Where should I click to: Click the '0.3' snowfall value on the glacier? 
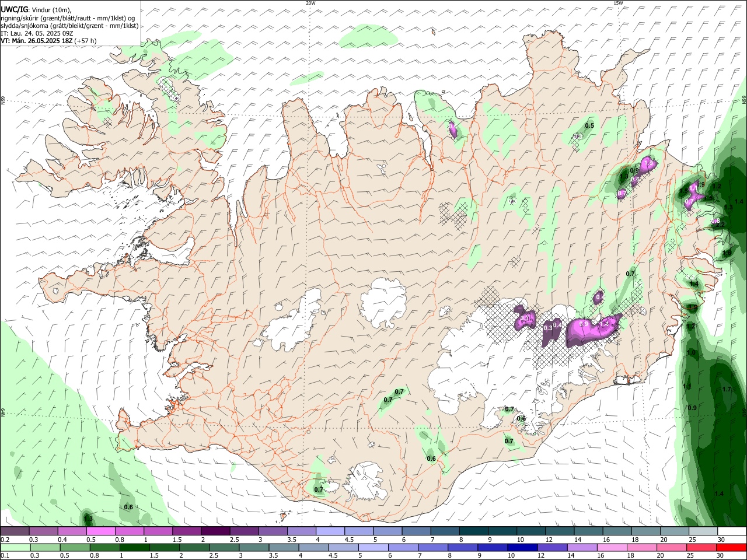547,328
